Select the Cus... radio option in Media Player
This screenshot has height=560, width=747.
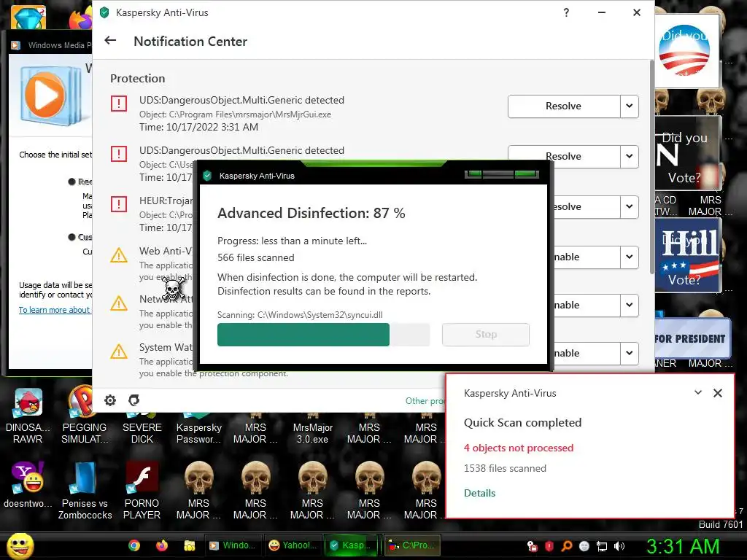coord(72,237)
